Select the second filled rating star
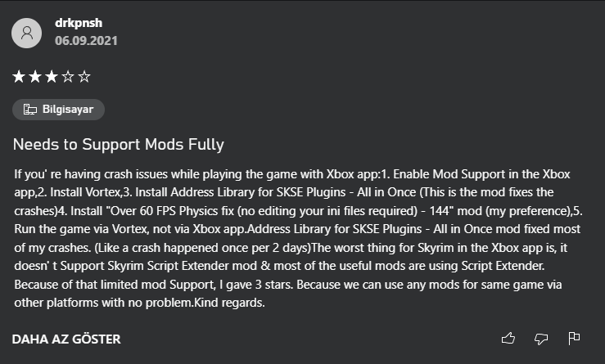The width and height of the screenshot is (605, 364). [x=35, y=77]
